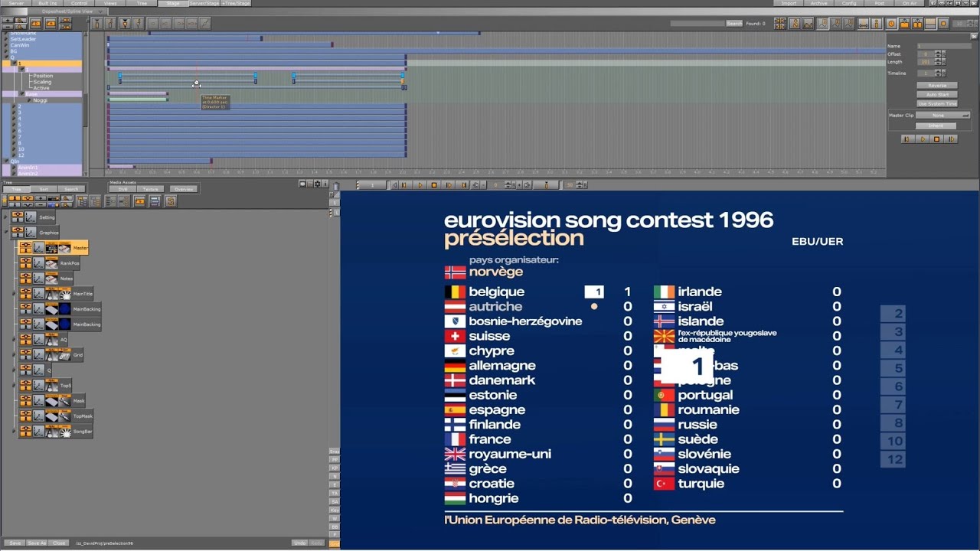The height and width of the screenshot is (551, 980).
Task: Click the geometry icon on the TopMask container
Action: click(51, 416)
